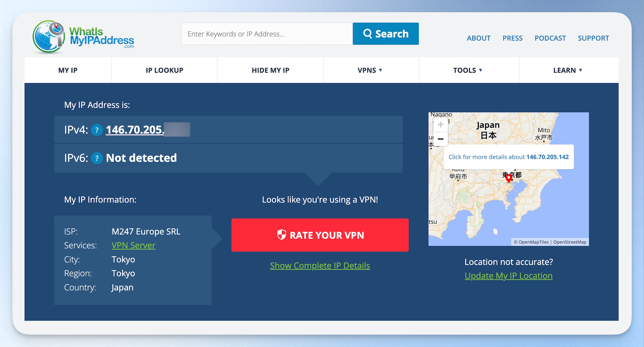This screenshot has width=644, height=347.
Task: Zoom in on the map with plus
Action: [x=440, y=125]
